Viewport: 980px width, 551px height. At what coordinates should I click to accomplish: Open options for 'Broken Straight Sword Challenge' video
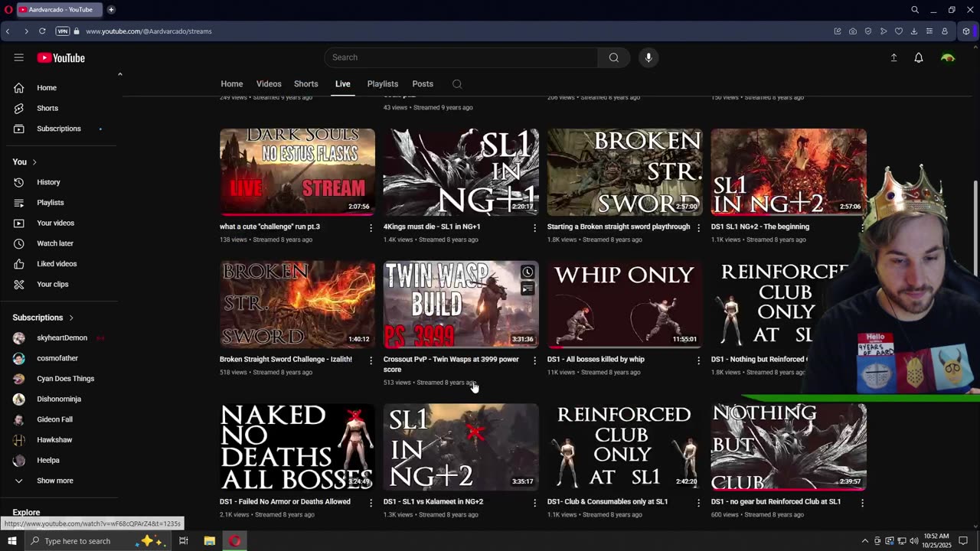point(371,360)
